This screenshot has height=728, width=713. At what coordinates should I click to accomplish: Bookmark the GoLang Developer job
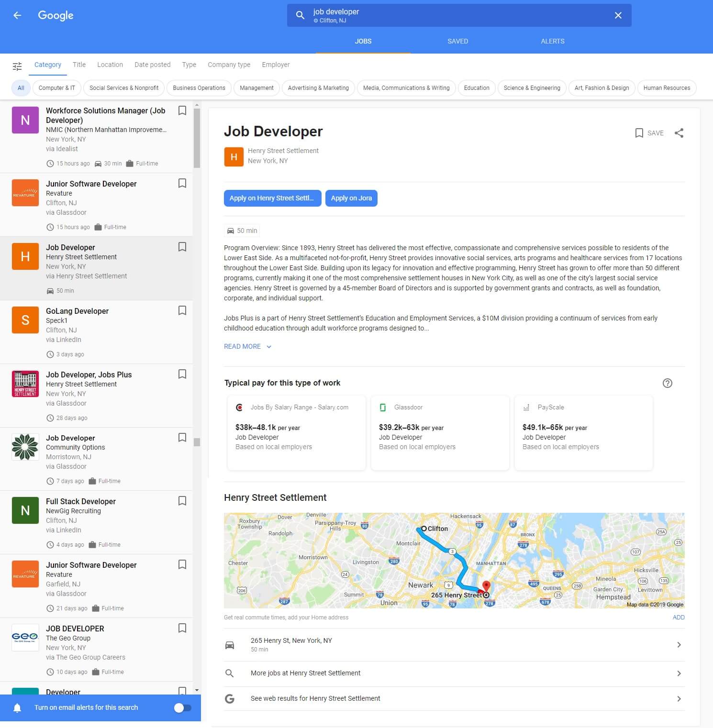click(182, 310)
